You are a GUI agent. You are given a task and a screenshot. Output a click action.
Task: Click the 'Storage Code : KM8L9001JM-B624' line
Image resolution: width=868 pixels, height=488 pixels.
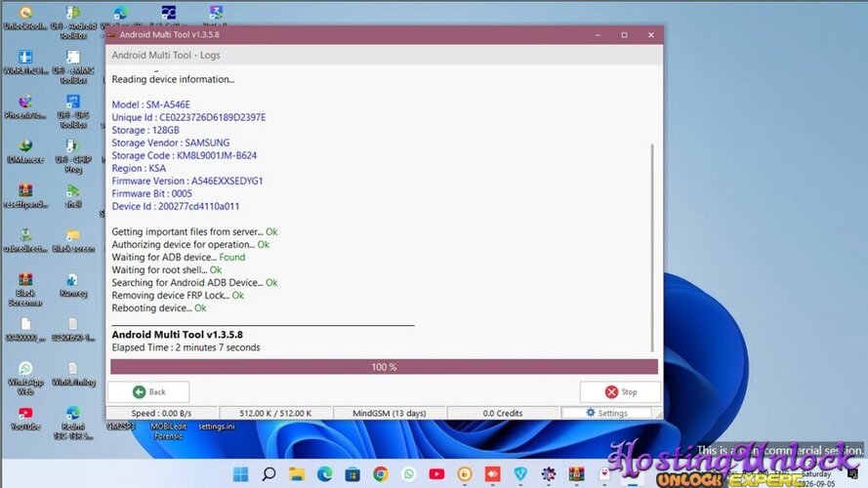tap(185, 155)
